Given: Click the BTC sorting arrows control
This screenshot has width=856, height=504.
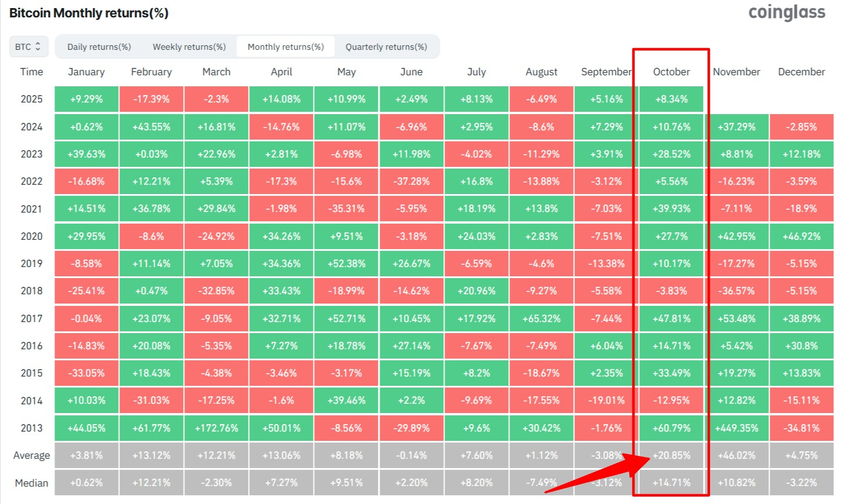Looking at the screenshot, I should point(38,46).
